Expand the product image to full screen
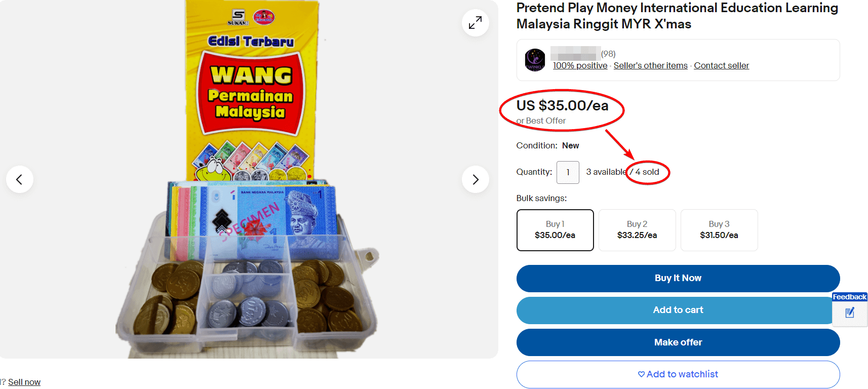868x389 pixels. pyautogui.click(x=475, y=23)
